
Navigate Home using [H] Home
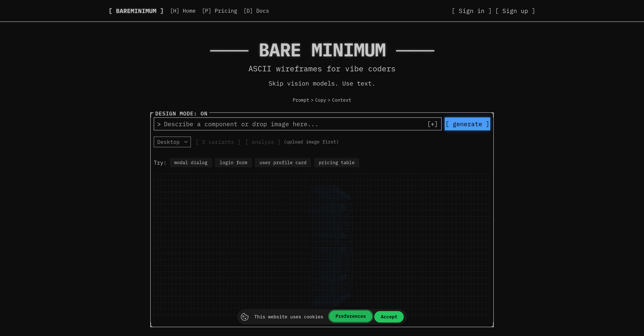coord(183,11)
